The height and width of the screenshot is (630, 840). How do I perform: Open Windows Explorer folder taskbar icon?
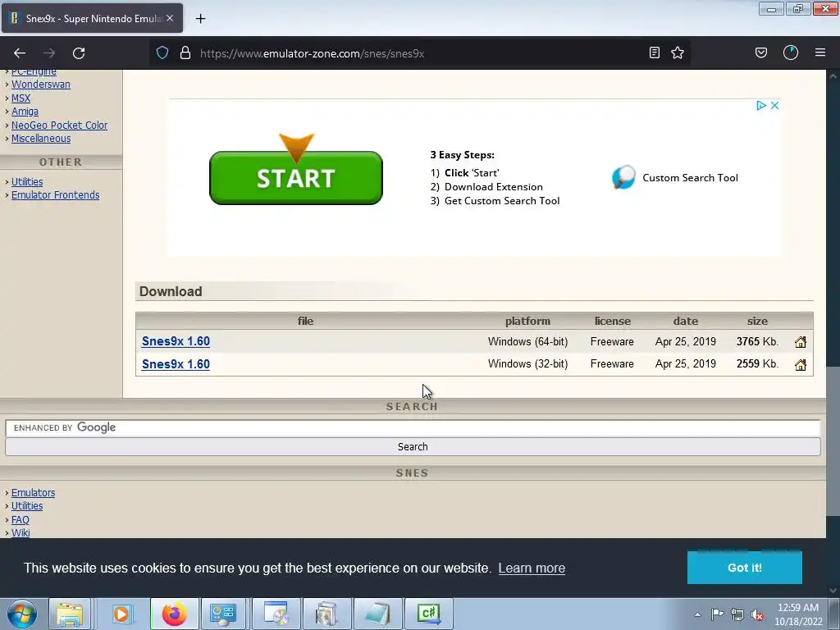(70, 614)
